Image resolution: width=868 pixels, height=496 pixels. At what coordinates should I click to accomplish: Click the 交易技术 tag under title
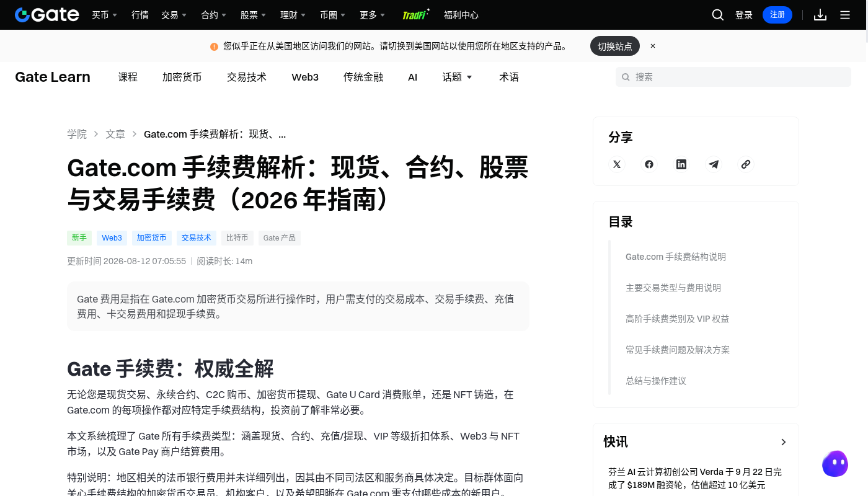click(197, 237)
